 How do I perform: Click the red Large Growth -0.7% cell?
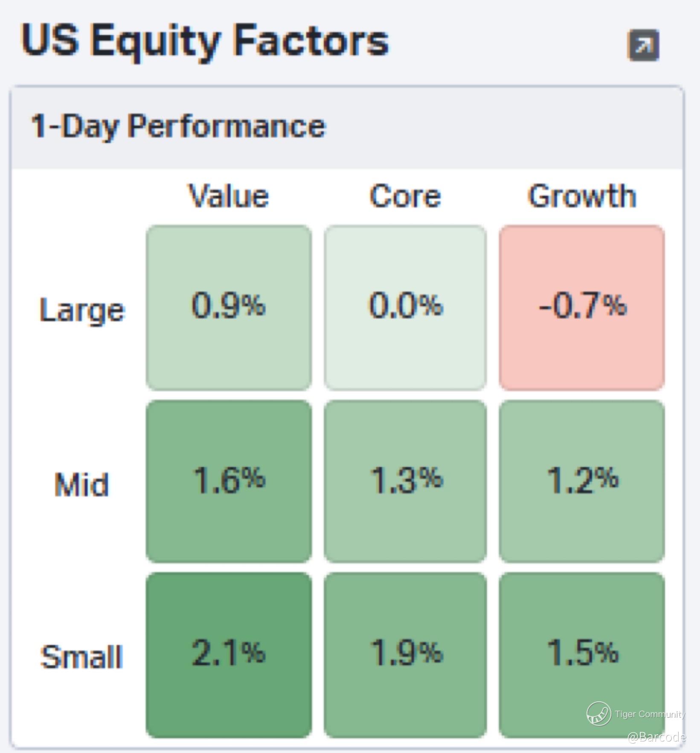[582, 307]
